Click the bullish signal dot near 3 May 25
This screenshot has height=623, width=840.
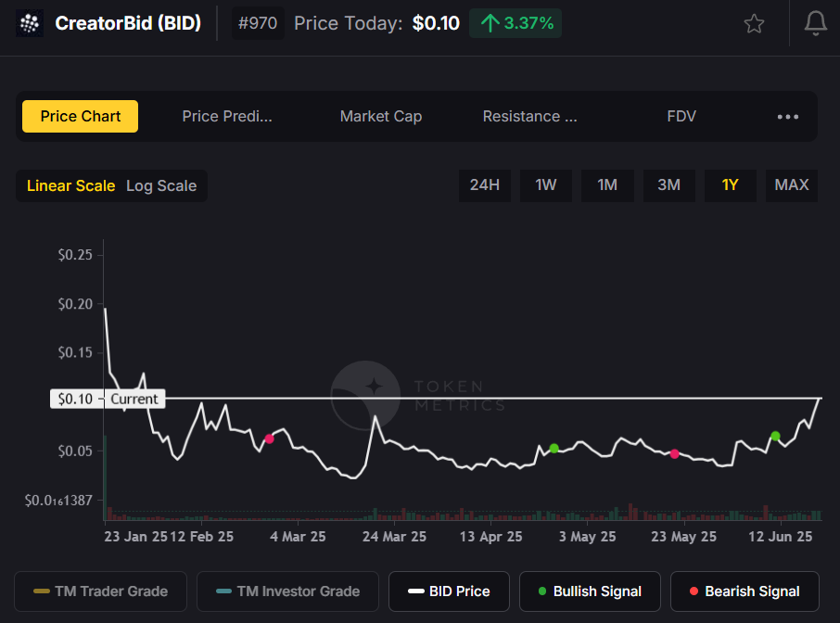point(554,448)
